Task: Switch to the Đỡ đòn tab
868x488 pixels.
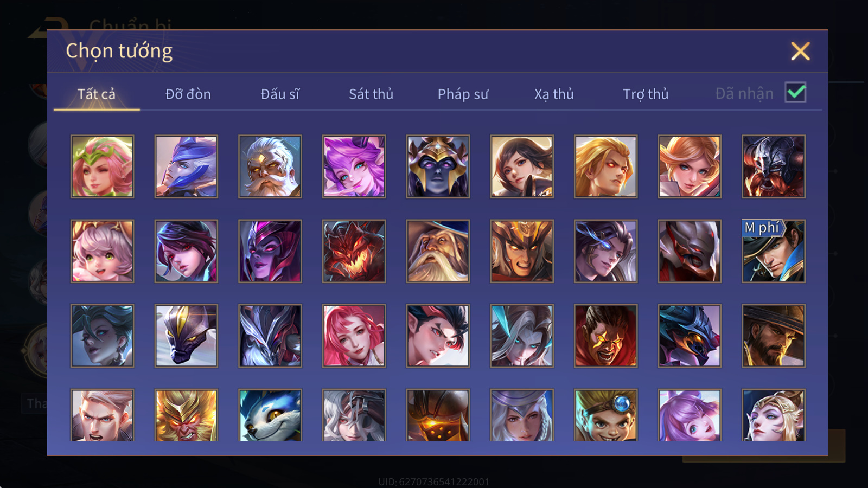Action: click(188, 94)
